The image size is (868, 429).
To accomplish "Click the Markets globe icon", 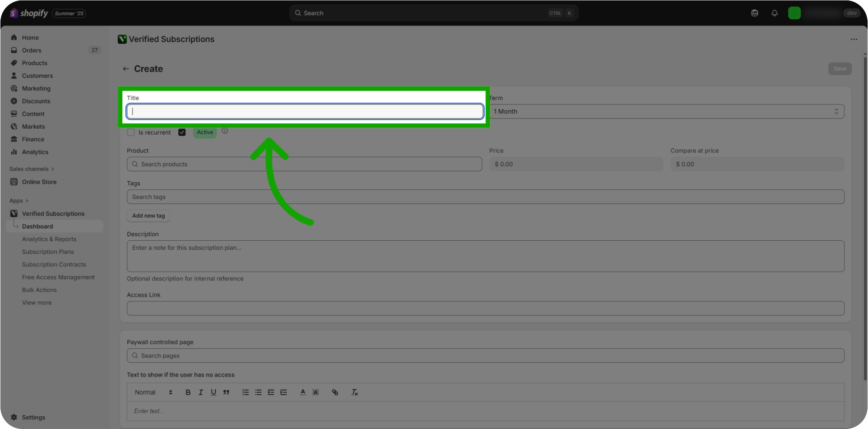I will point(14,126).
